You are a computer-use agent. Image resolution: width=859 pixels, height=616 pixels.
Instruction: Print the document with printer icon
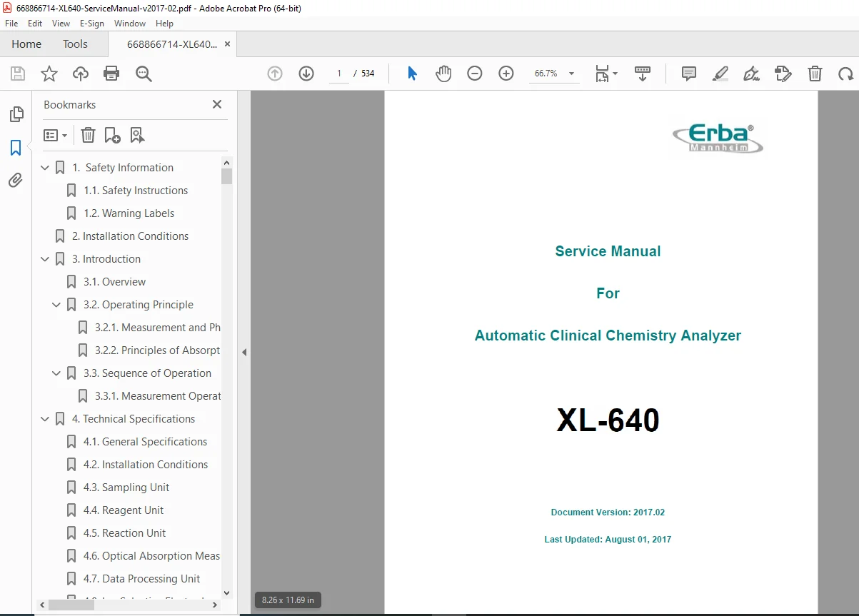111,74
